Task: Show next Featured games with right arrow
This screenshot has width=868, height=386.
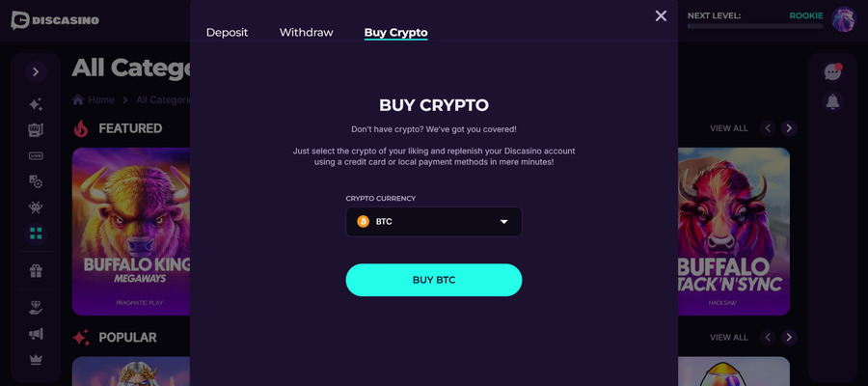Action: click(x=789, y=128)
